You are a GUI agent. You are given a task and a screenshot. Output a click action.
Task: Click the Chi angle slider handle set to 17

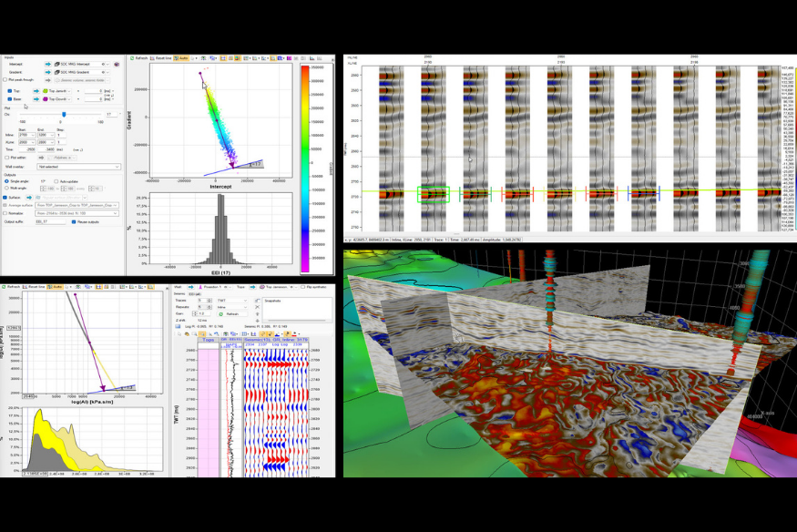[x=64, y=115]
